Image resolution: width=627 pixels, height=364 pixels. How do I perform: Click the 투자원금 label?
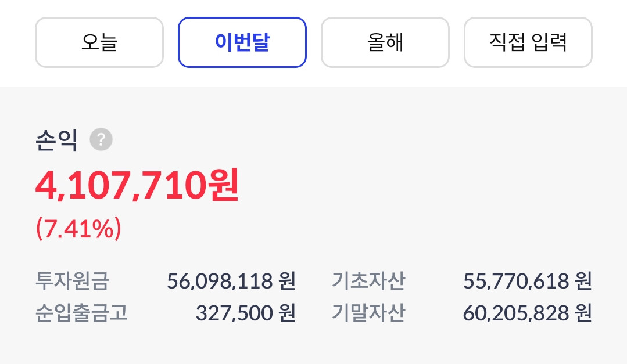tap(72, 280)
